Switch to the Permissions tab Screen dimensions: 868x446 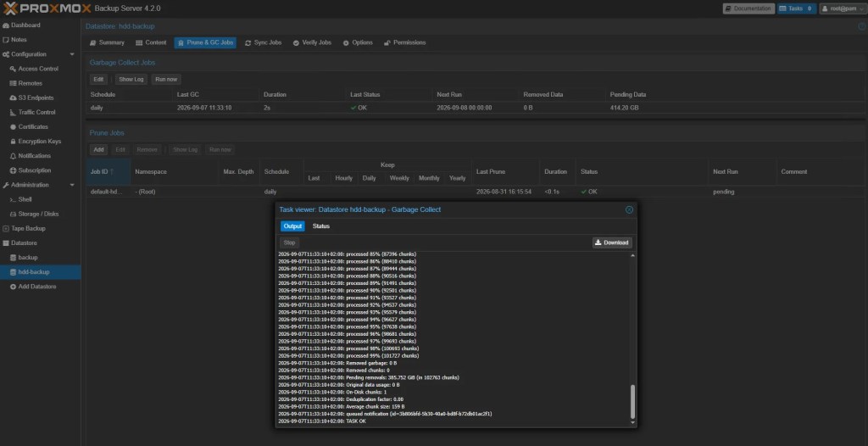(x=404, y=42)
